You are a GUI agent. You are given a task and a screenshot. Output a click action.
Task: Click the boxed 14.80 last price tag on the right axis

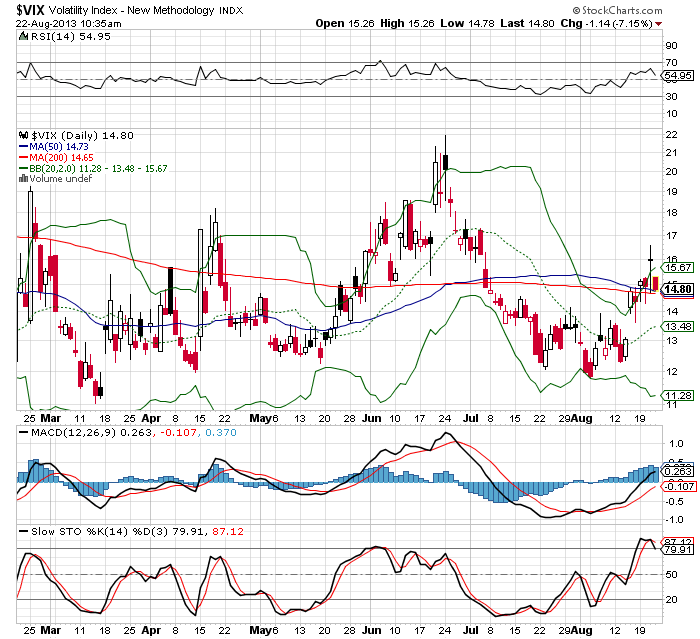point(679,289)
